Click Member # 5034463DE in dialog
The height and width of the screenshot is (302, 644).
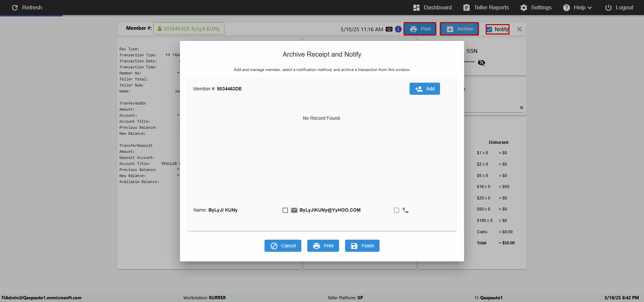click(x=217, y=89)
